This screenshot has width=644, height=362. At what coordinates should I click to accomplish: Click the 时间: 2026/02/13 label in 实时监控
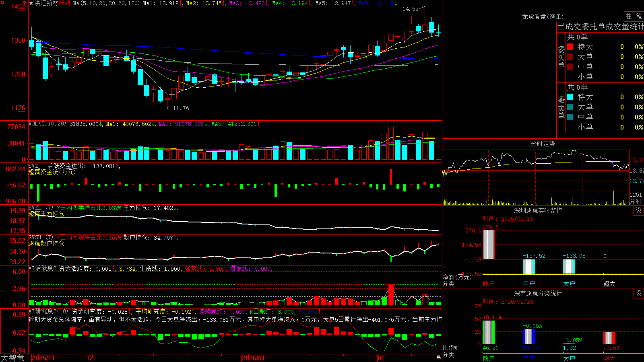pos(508,219)
